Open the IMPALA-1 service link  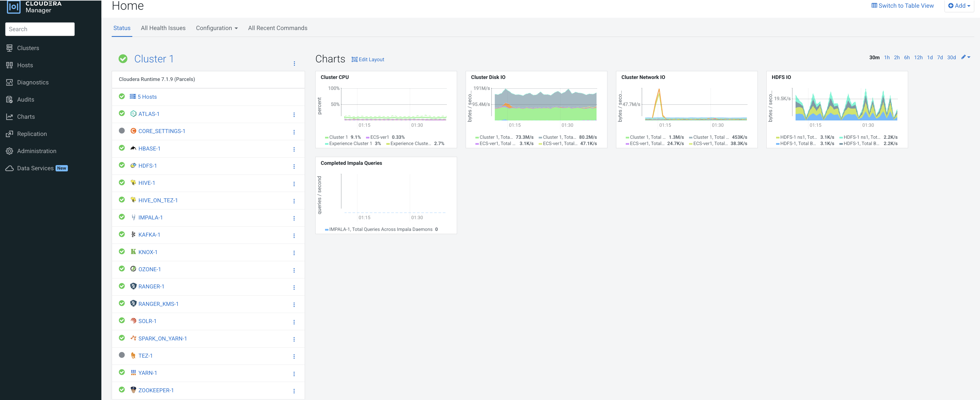150,217
